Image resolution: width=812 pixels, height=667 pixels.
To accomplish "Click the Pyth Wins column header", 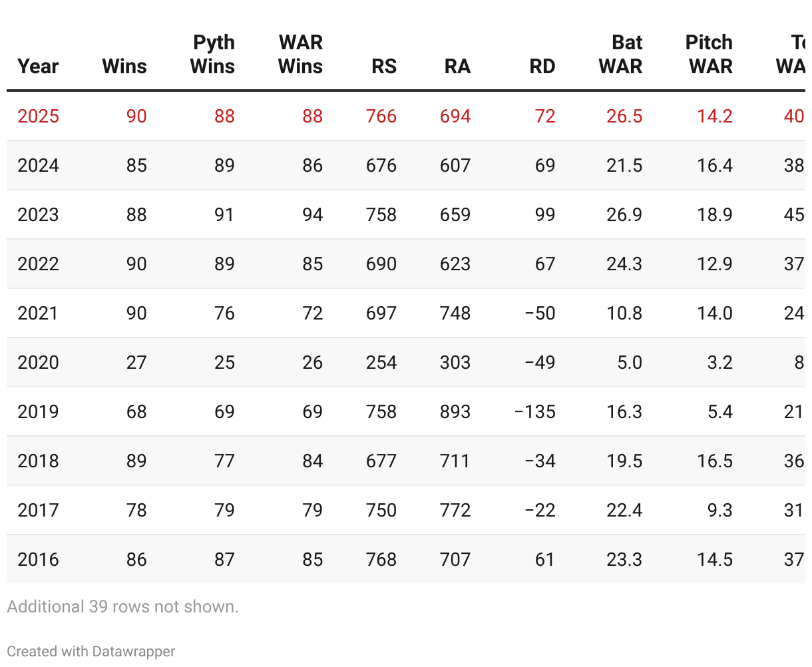I will pyautogui.click(x=212, y=55).
